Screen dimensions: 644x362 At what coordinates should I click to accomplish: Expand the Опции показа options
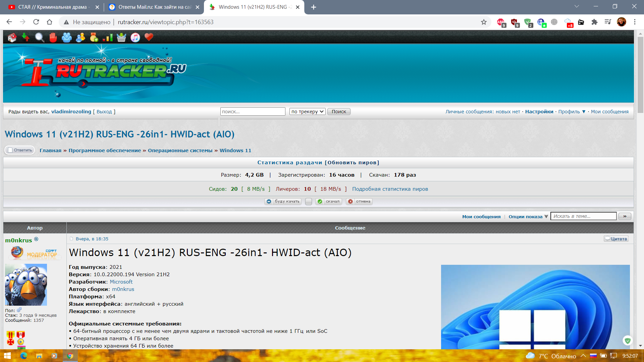tap(528, 217)
